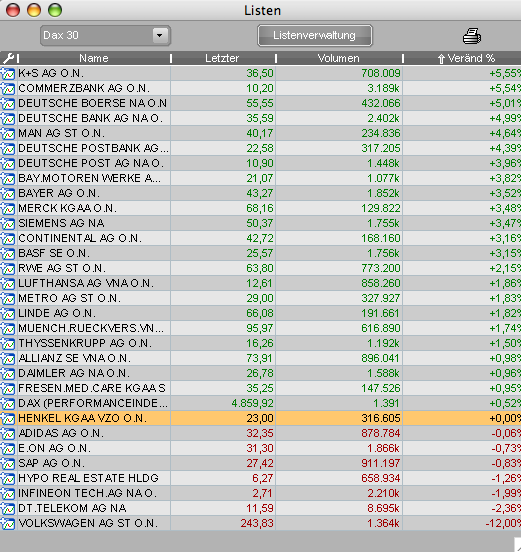This screenshot has height=552, width=521.
Task: Select the E.ON AG O.N. name
Action: [55, 448]
